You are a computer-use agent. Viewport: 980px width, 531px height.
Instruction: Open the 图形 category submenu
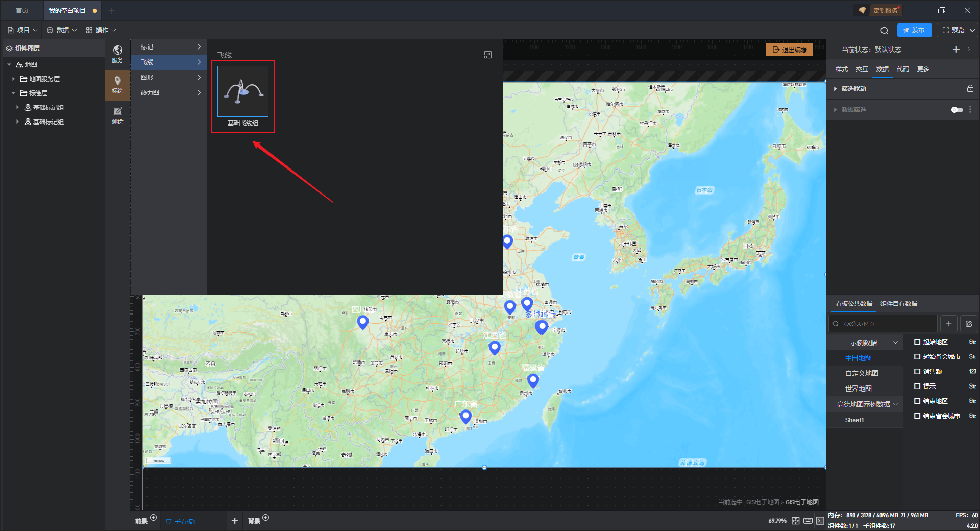tap(169, 78)
